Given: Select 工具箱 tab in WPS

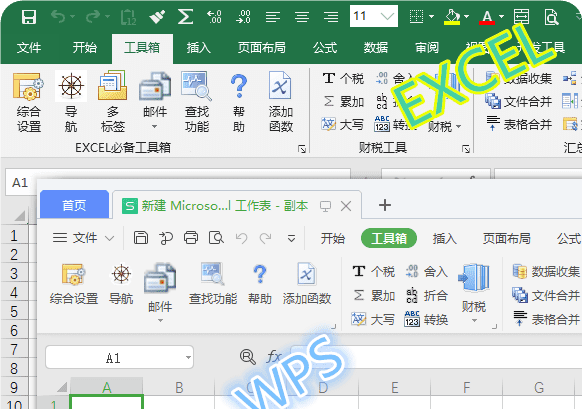Looking at the screenshot, I should (x=389, y=238).
